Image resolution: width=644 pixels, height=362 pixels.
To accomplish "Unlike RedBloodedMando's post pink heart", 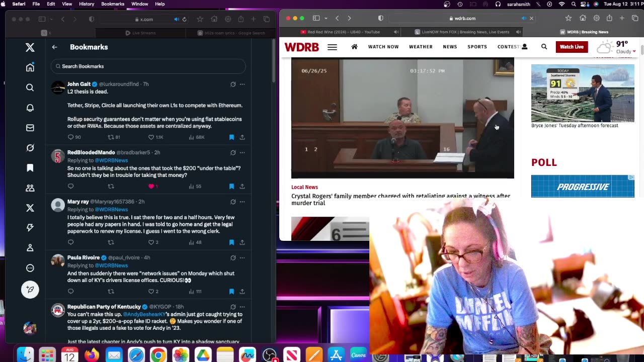I will pos(151,187).
